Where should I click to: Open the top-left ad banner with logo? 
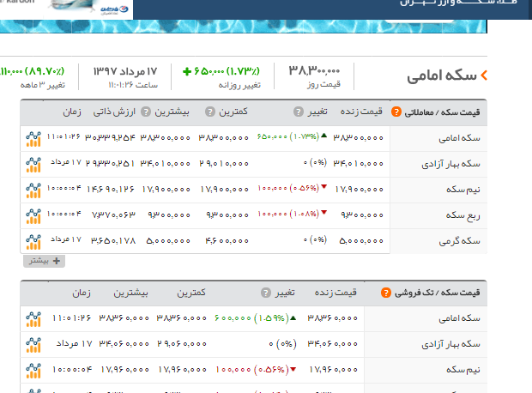(x=67, y=9)
